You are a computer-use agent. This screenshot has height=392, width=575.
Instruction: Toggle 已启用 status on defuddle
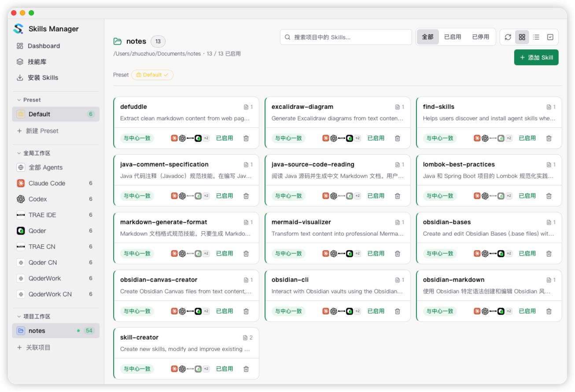point(225,138)
